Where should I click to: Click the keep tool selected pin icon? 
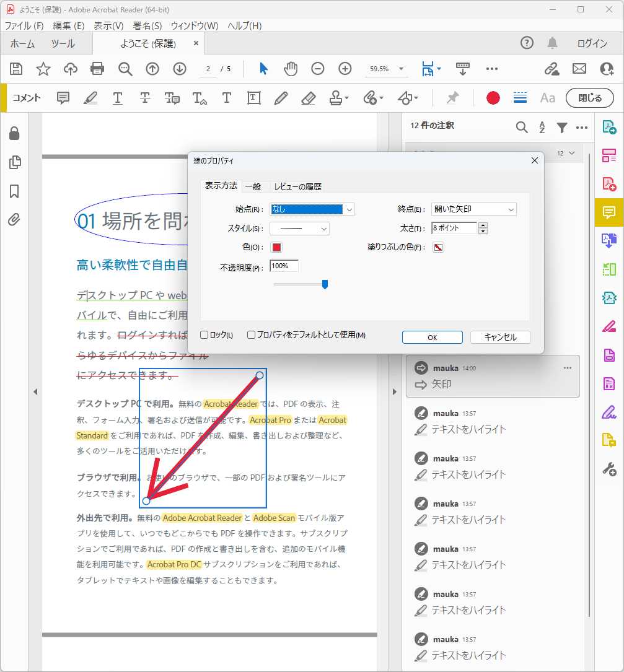tap(452, 98)
